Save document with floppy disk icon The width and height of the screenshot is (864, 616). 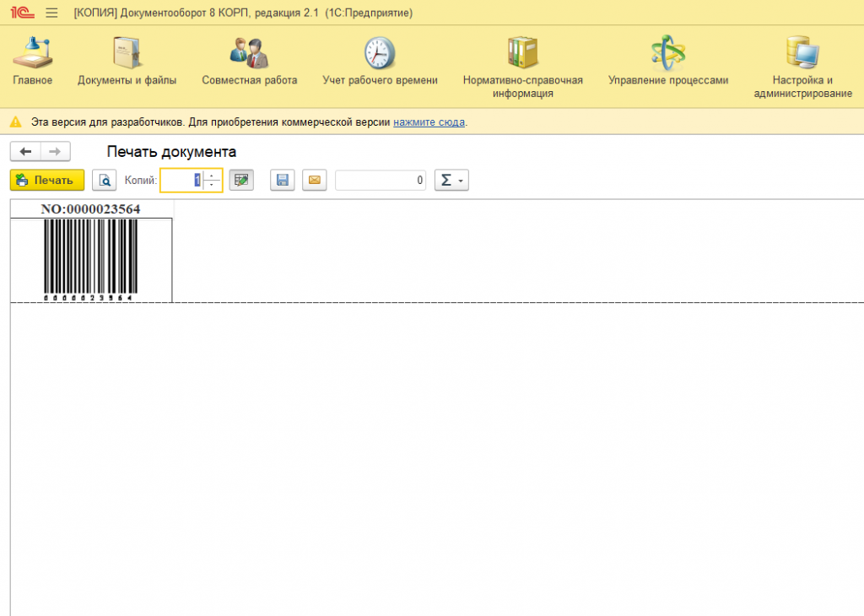pyautogui.click(x=282, y=181)
